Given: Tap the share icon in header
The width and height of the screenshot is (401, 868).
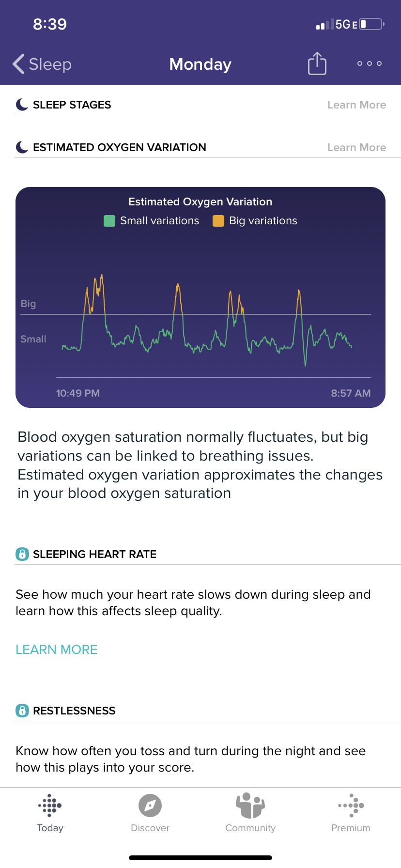Looking at the screenshot, I should (x=317, y=64).
